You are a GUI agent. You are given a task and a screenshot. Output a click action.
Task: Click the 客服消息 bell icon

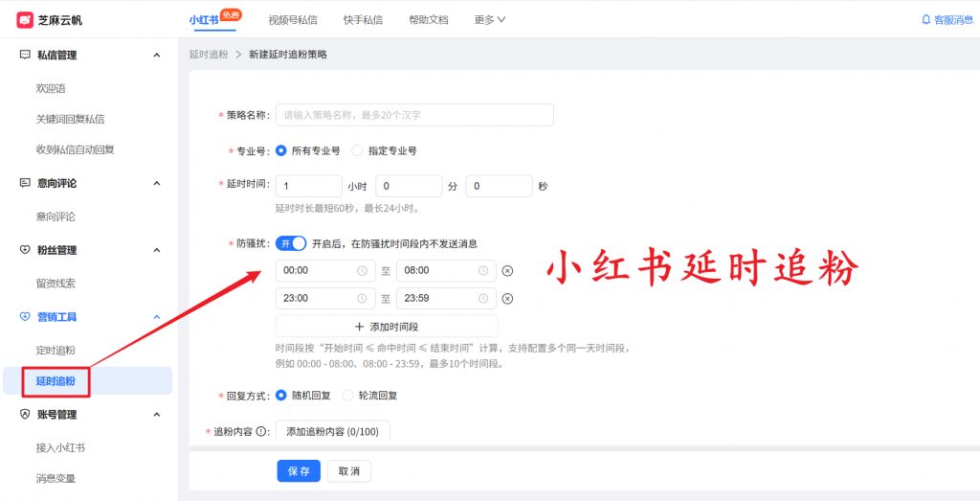coord(926,20)
